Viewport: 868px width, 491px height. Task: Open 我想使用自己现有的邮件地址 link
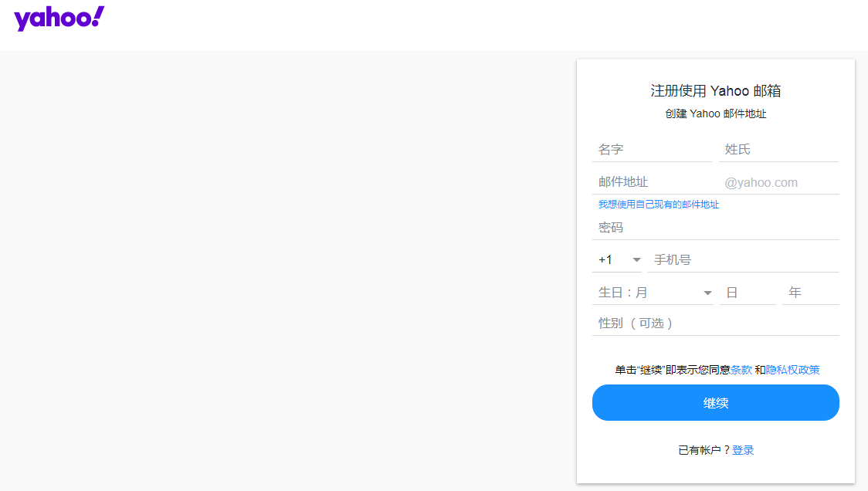657,204
